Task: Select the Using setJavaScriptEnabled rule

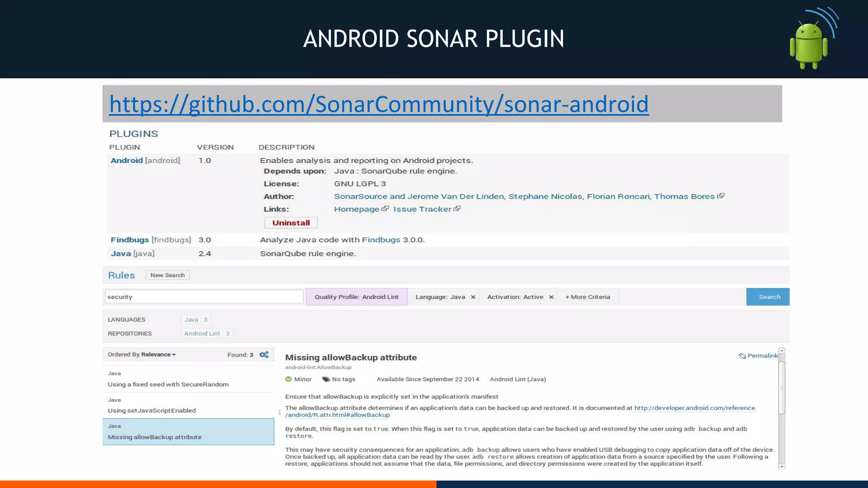Action: point(152,410)
